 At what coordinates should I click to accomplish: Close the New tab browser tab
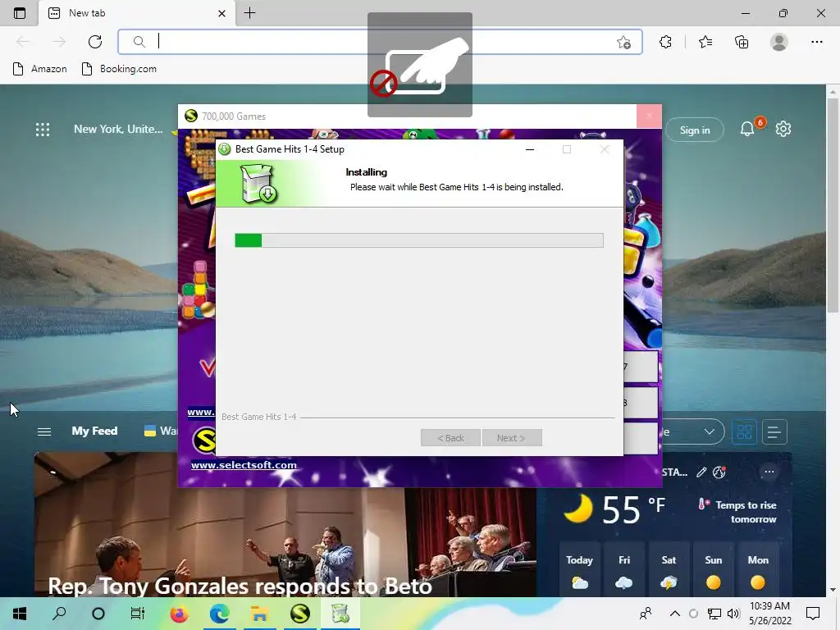point(221,13)
